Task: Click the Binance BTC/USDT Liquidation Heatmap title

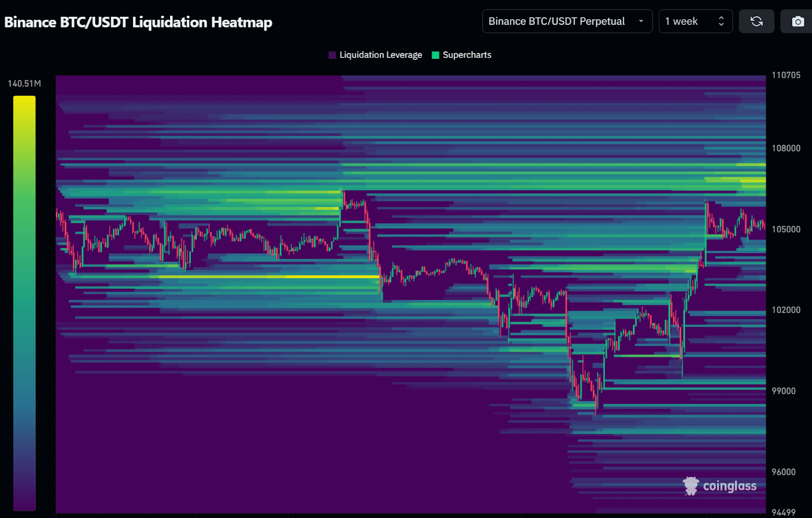Action: (x=138, y=22)
